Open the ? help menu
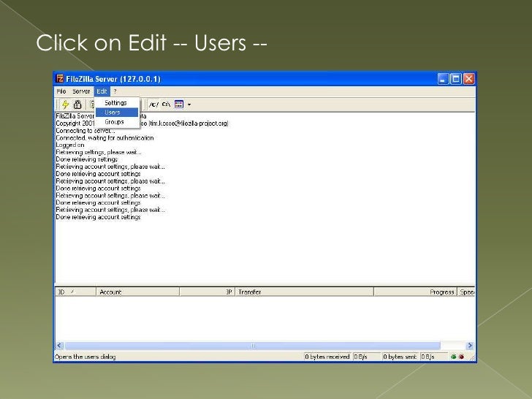Screen dimensions: 532x399 pos(114,91)
